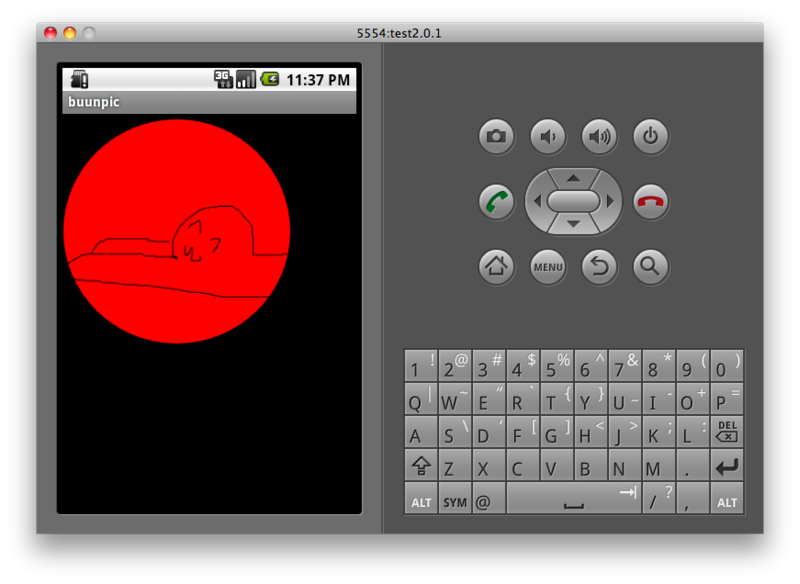Click the back arrow button
Screen dimensions: 800x584
pos(599,266)
